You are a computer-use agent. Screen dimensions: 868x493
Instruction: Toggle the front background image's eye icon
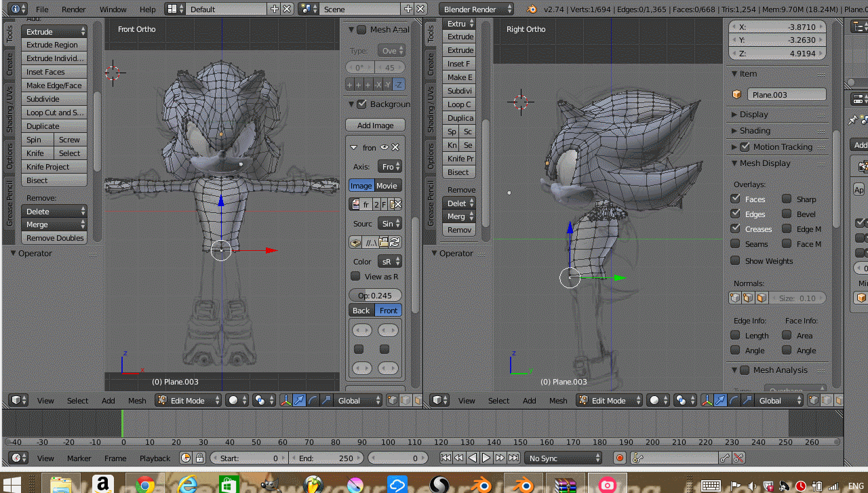point(384,147)
